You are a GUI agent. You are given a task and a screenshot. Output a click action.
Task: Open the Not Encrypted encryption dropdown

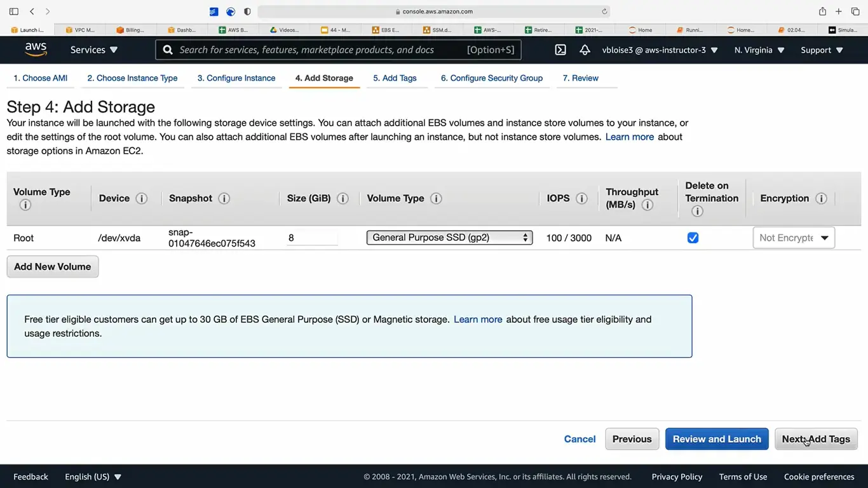tap(794, 238)
